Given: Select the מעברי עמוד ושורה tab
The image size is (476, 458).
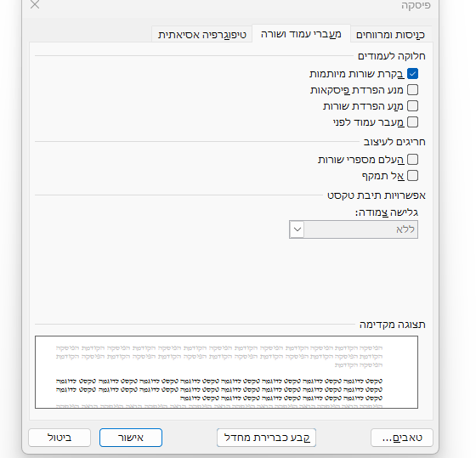Looking at the screenshot, I should pos(301,34).
